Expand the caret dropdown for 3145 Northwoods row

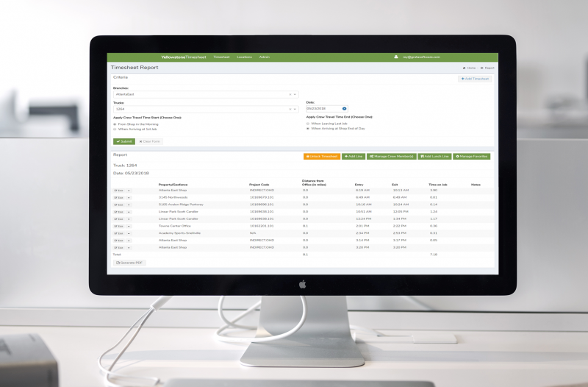(129, 198)
